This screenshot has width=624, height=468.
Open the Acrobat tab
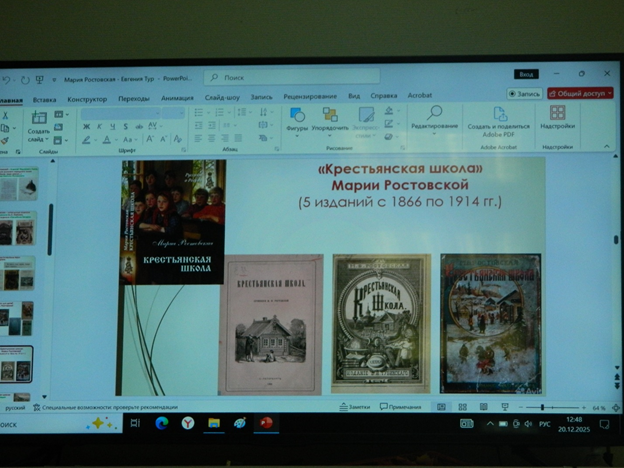pyautogui.click(x=419, y=96)
